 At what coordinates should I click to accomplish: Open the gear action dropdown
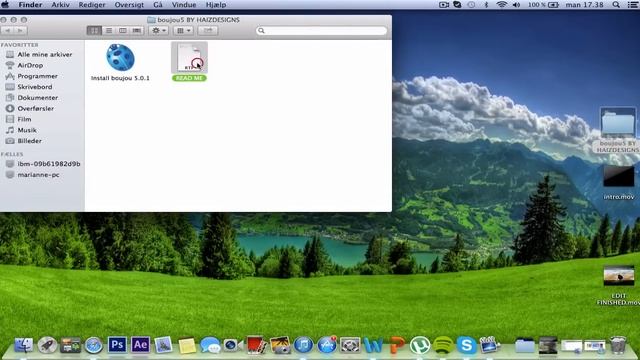[x=158, y=31]
